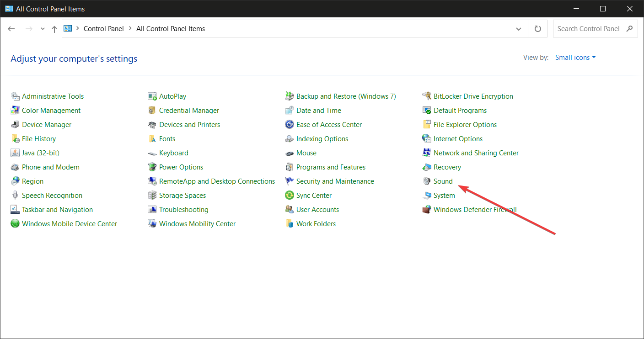The width and height of the screenshot is (644, 339).
Task: Click the Sync Center green icon
Action: coord(290,196)
